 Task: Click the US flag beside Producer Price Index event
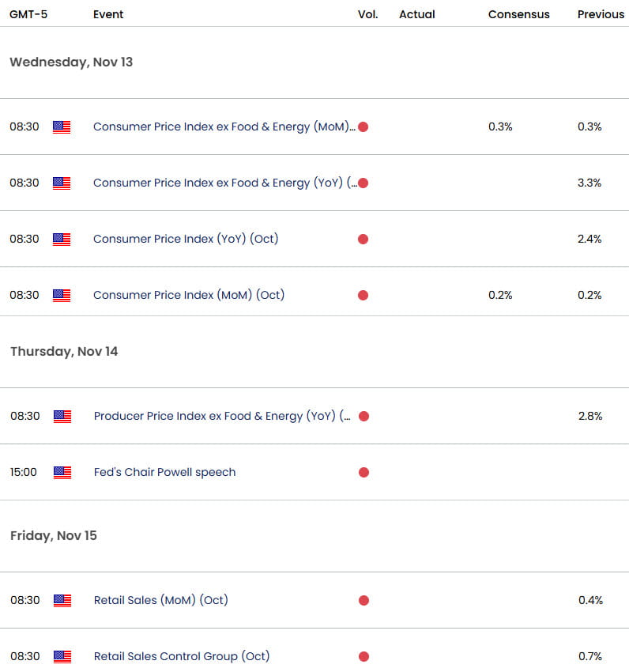click(x=62, y=416)
